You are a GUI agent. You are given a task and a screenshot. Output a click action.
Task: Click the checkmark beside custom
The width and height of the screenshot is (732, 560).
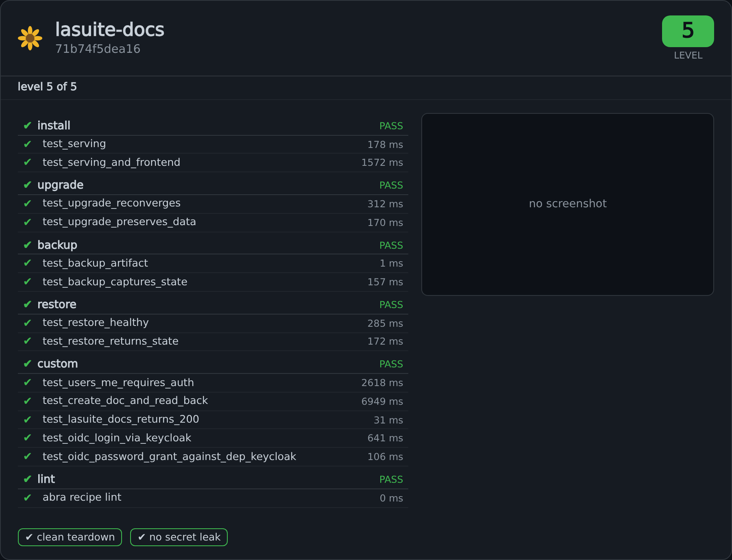[x=28, y=364]
